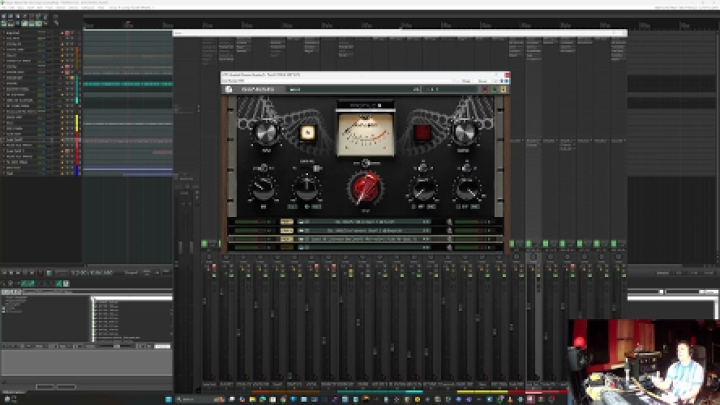720x405 pixels.
Task: Click the bottom-right black knob on the plugin
Action: click(467, 189)
